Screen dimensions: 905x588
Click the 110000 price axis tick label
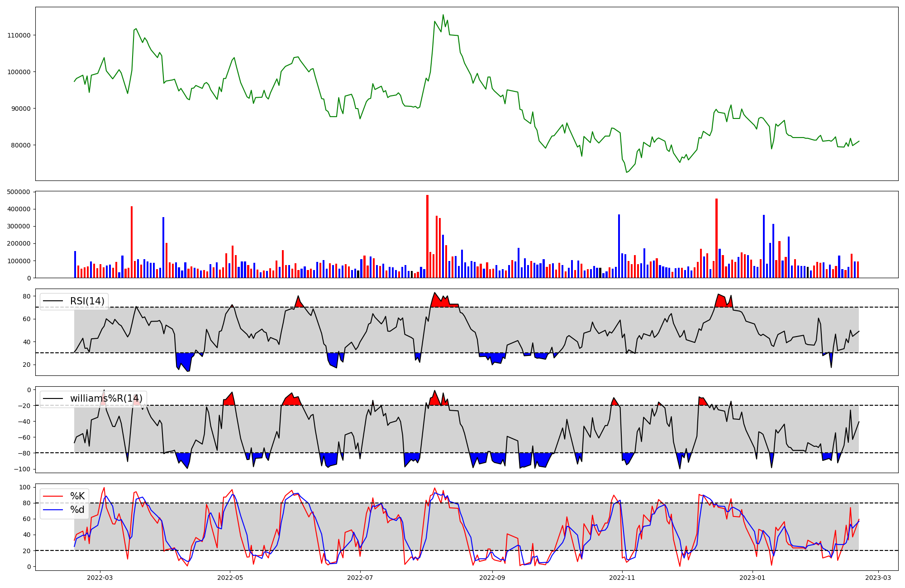pos(19,35)
